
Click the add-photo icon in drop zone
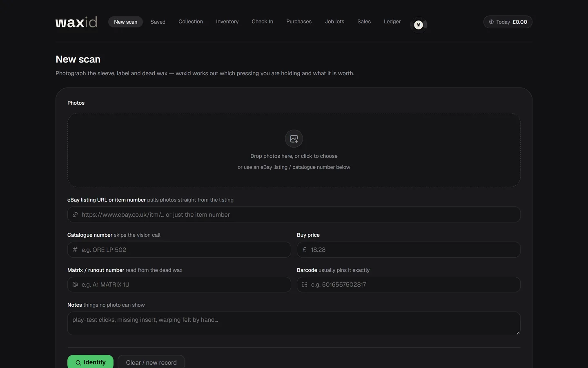coord(294,139)
